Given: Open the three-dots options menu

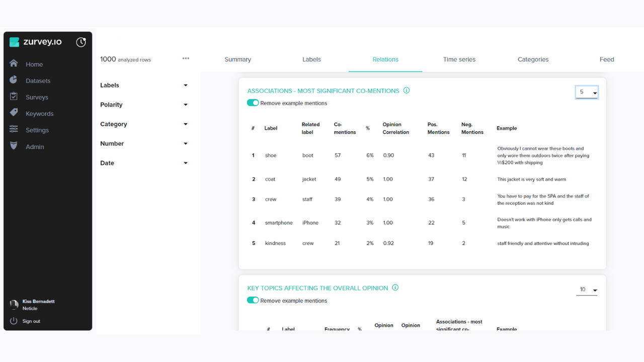Looking at the screenshot, I should click(186, 58).
